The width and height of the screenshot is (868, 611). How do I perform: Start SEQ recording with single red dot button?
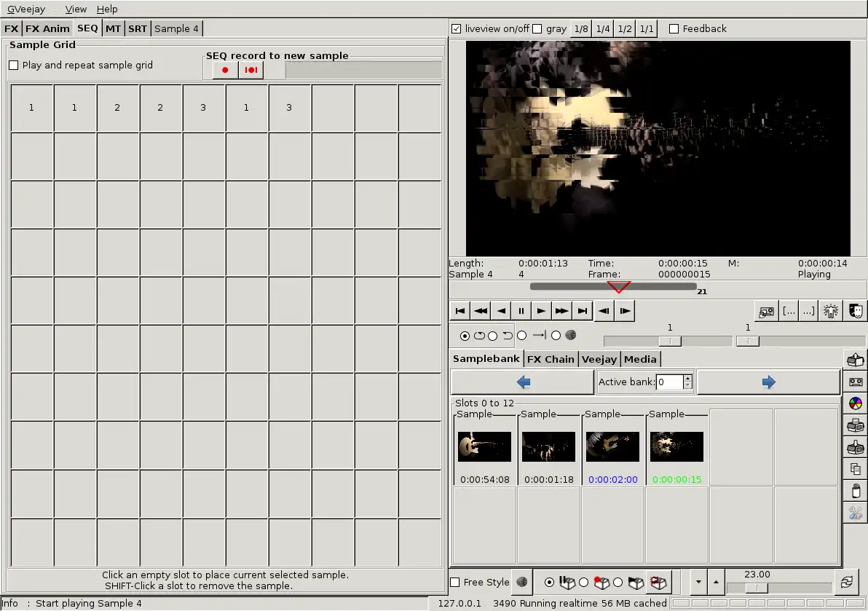225,70
